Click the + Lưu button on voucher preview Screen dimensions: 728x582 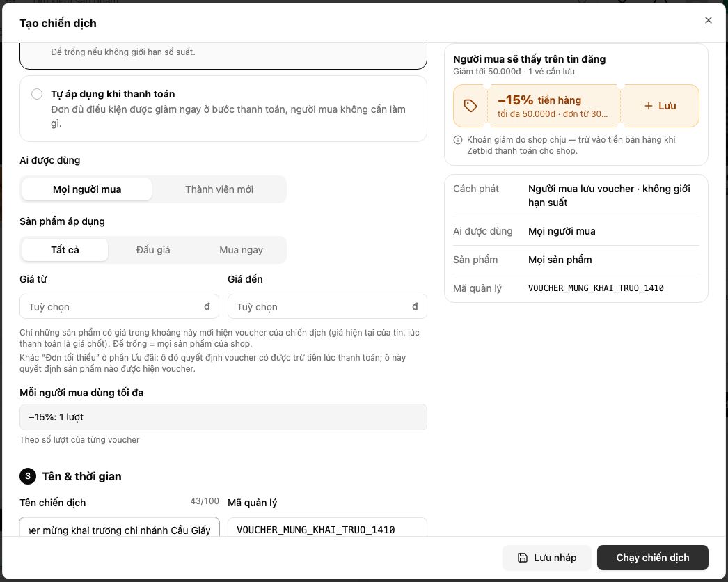click(660, 106)
